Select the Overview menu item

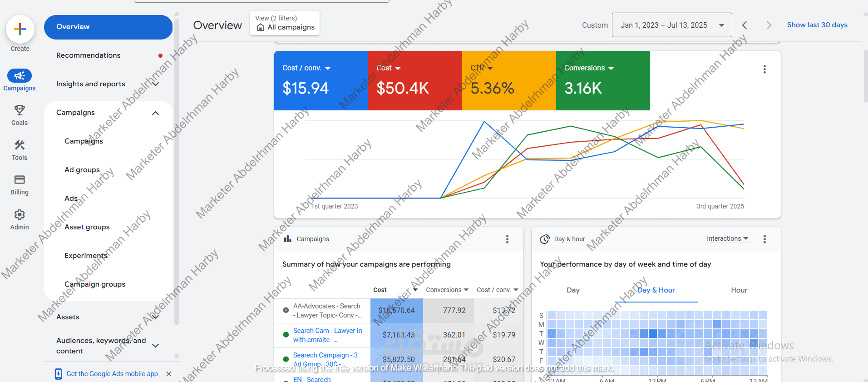click(108, 27)
